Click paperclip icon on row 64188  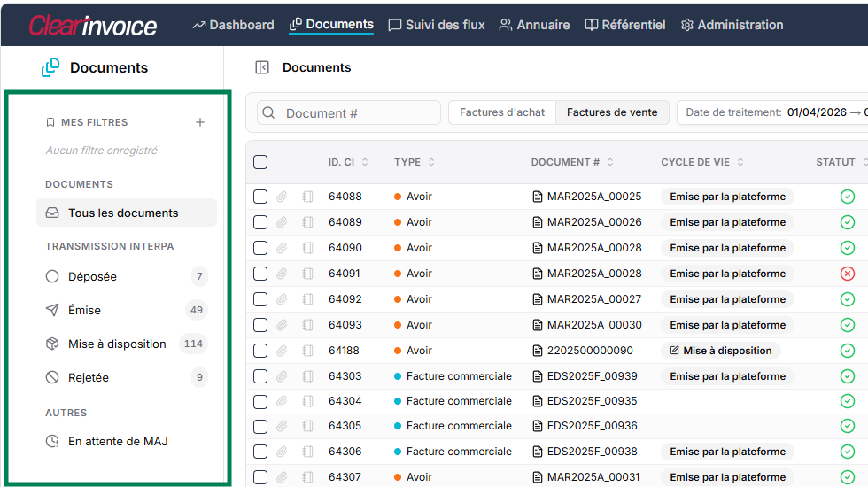(282, 351)
